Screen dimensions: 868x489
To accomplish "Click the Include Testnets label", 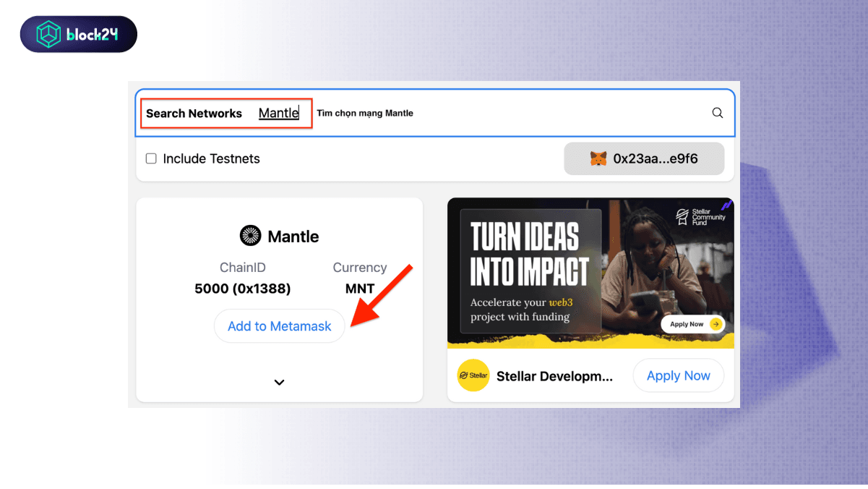I will [211, 158].
